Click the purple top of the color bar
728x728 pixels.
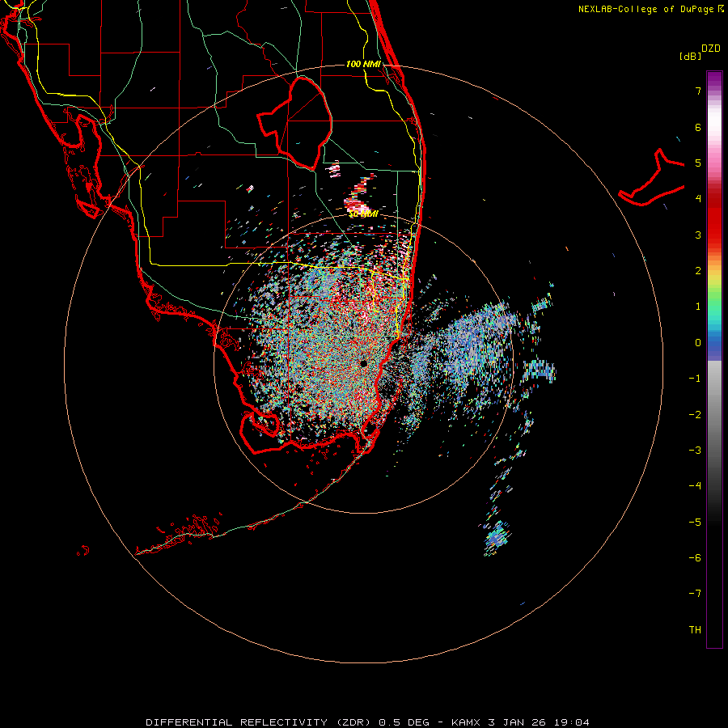(x=714, y=79)
